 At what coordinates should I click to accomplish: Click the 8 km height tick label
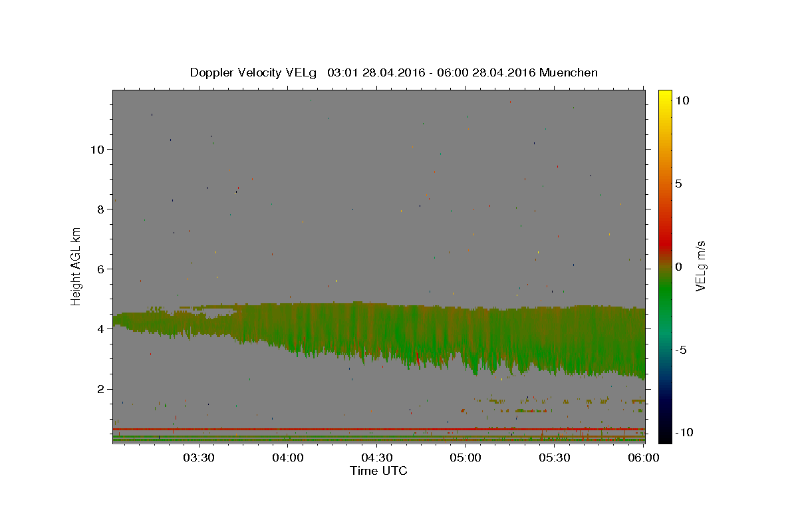(100, 209)
